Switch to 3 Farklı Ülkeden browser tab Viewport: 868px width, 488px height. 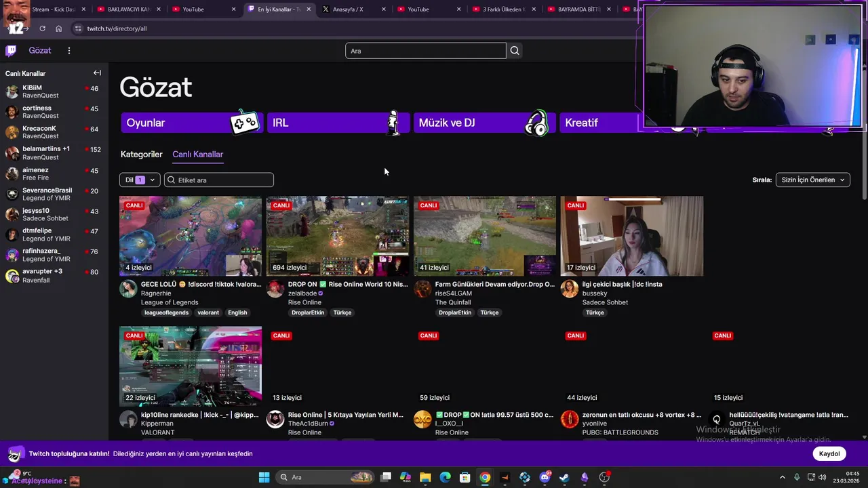(504, 9)
